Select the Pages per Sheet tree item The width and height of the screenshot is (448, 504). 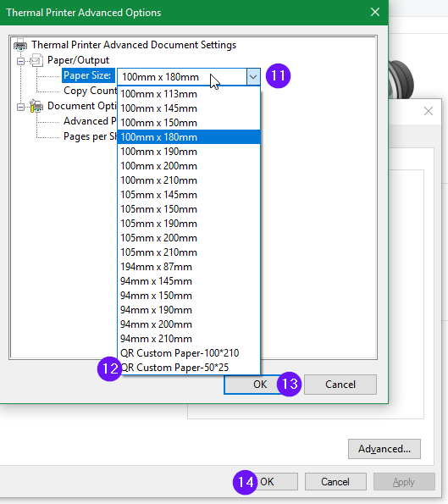point(91,136)
